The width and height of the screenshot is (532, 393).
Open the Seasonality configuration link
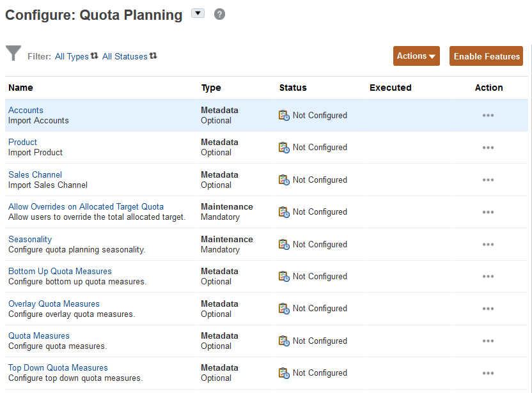[30, 239]
